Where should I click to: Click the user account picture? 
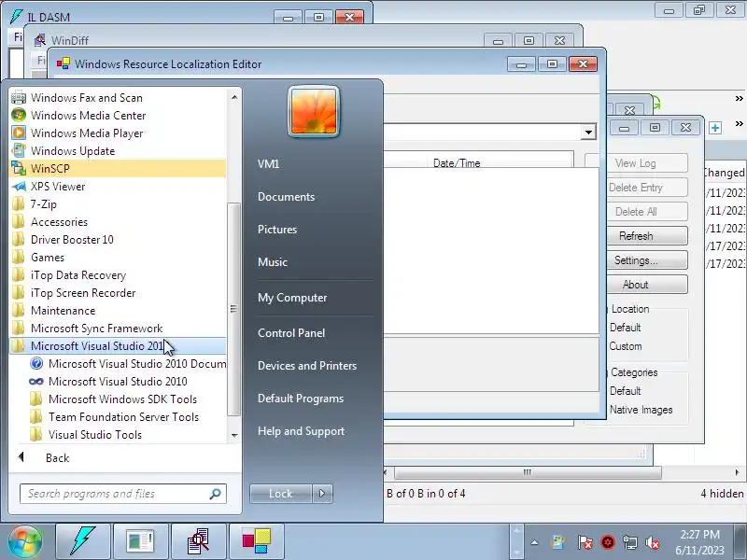click(x=314, y=111)
